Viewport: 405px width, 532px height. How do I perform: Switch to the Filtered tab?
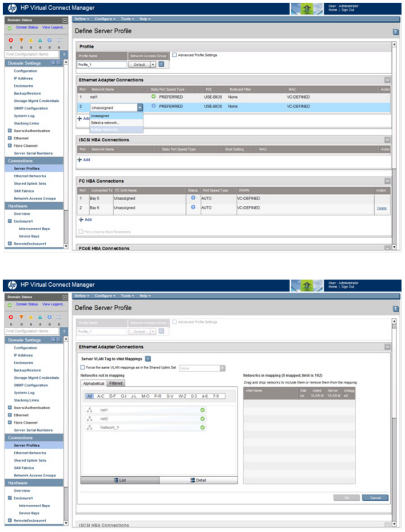116,383
